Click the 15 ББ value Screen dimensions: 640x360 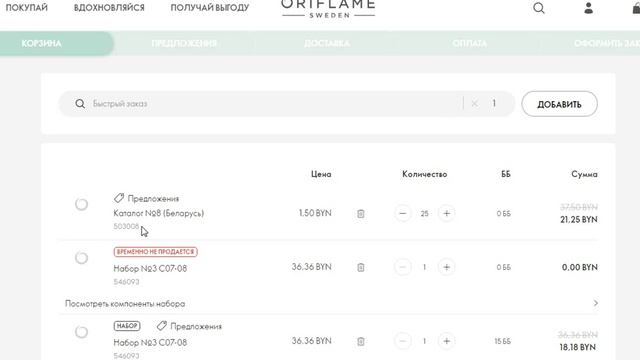click(x=502, y=341)
